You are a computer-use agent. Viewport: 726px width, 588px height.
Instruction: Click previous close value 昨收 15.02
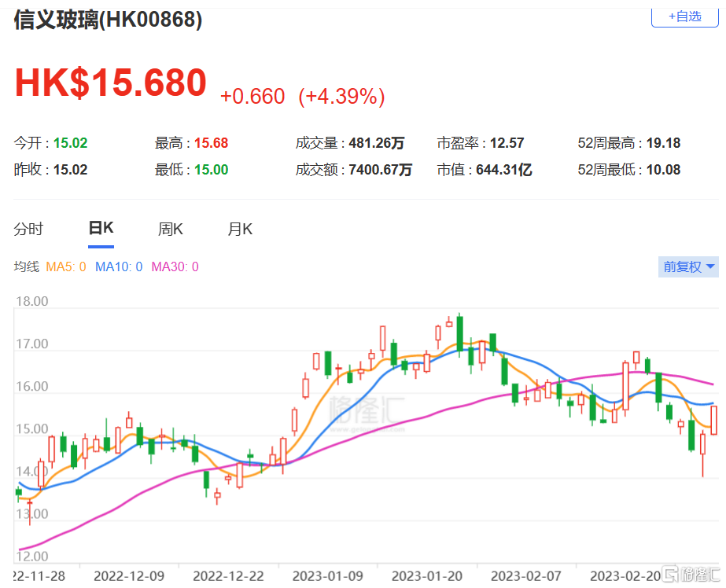pos(50,170)
